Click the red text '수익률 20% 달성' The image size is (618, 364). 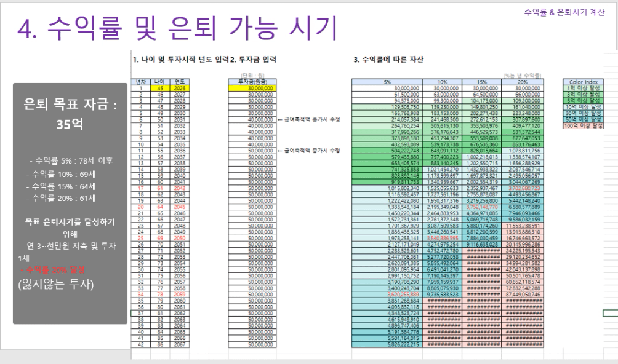(x=52, y=270)
